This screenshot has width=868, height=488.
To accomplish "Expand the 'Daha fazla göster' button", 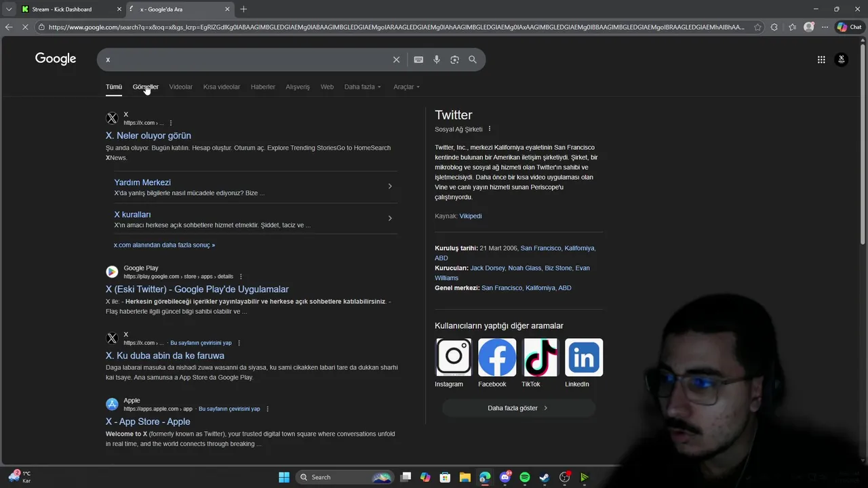I will pos(519,408).
